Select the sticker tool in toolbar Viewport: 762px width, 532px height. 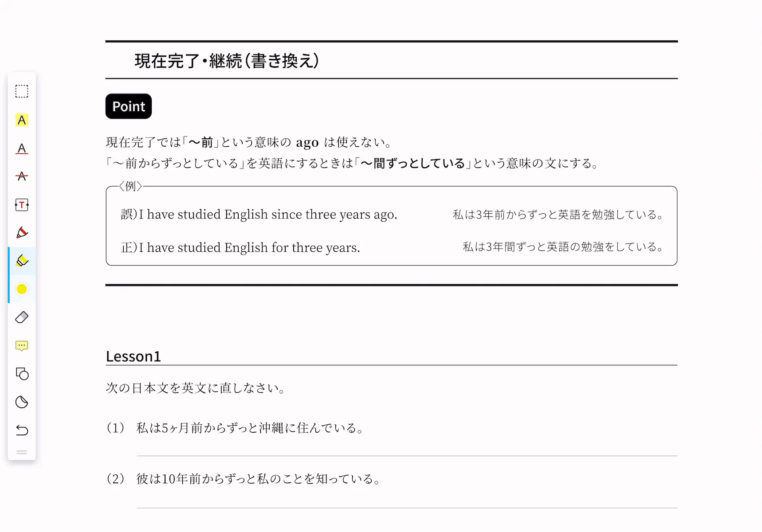tap(22, 402)
